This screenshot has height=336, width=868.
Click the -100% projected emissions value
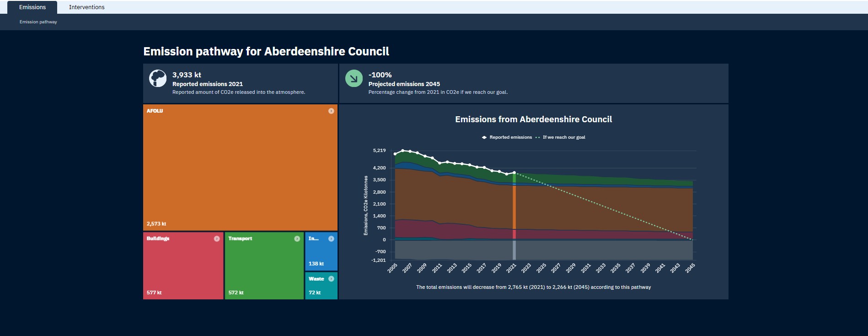(380, 75)
